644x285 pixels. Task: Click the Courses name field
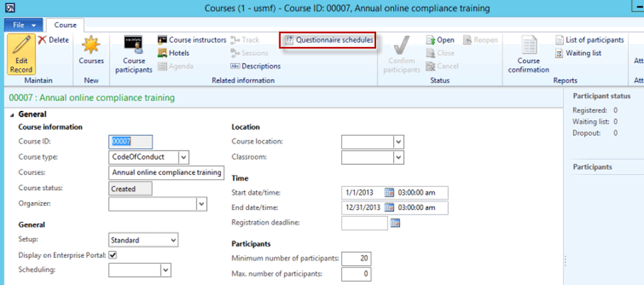tap(166, 173)
